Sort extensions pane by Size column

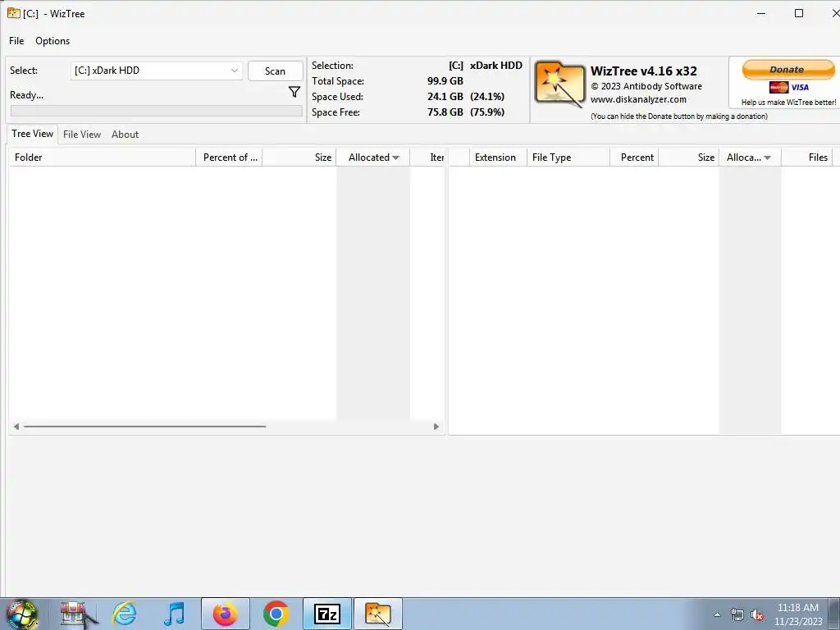coord(689,157)
